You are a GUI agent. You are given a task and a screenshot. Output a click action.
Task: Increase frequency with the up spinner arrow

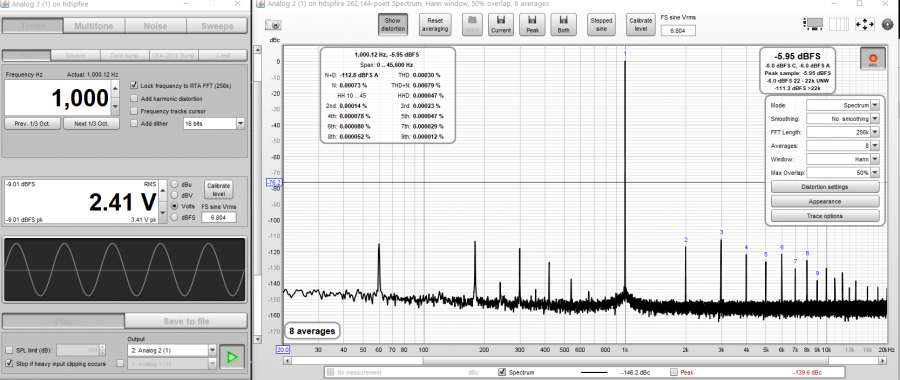point(116,88)
